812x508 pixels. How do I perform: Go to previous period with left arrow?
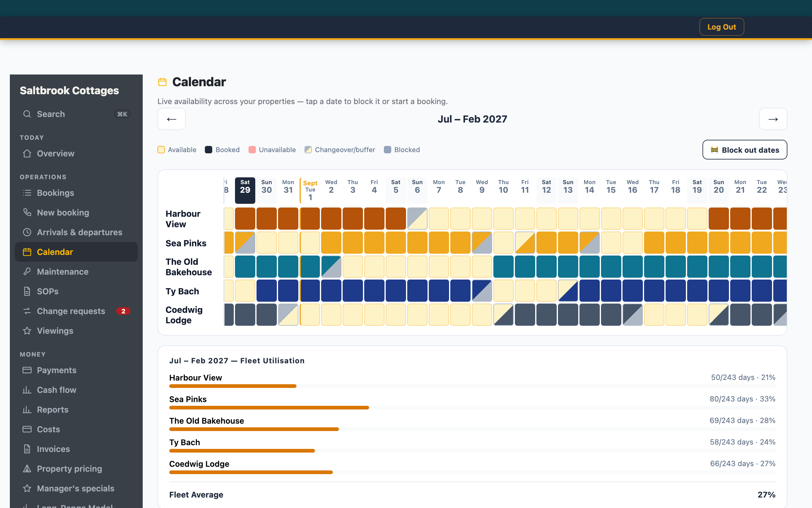click(171, 119)
